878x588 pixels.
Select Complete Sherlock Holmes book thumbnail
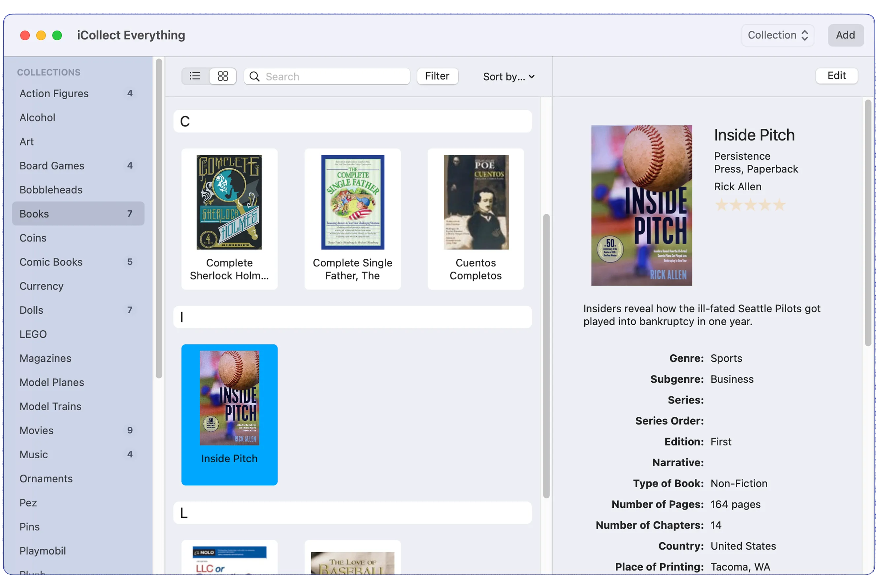pos(229,202)
